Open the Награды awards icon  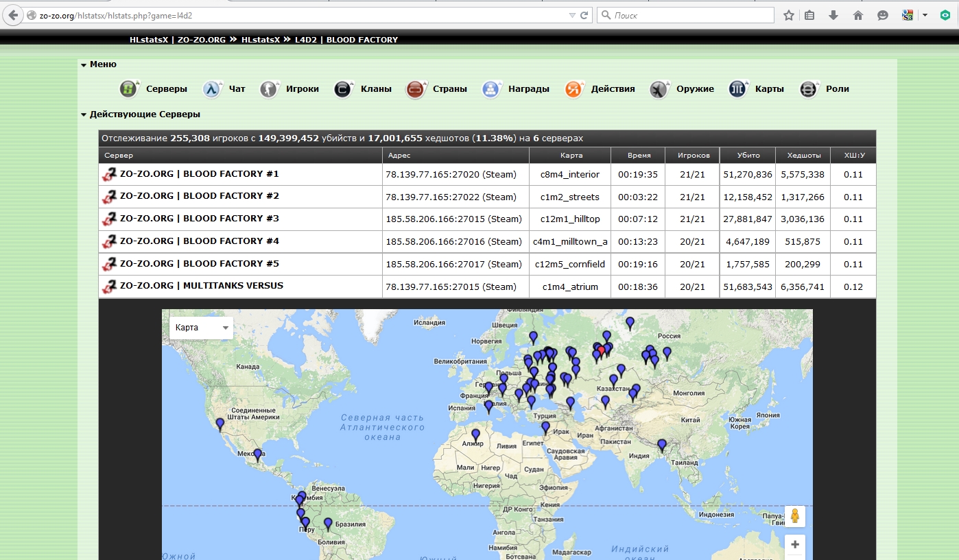490,89
